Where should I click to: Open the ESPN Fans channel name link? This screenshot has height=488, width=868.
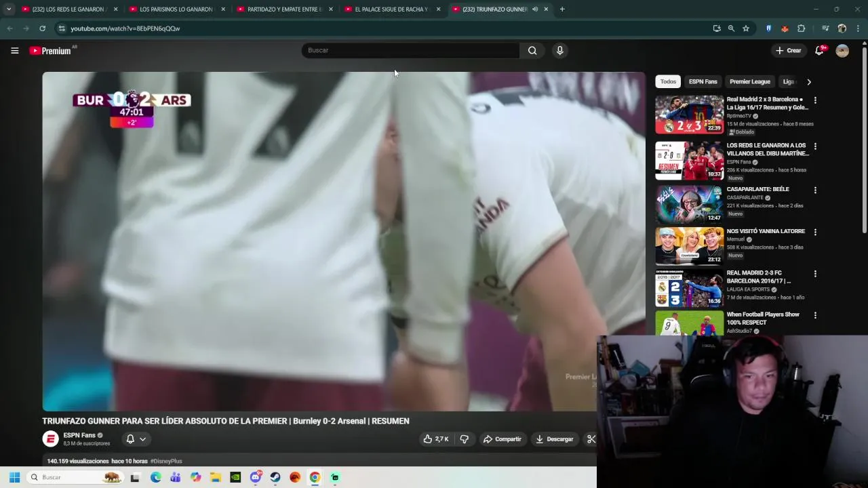click(x=79, y=435)
